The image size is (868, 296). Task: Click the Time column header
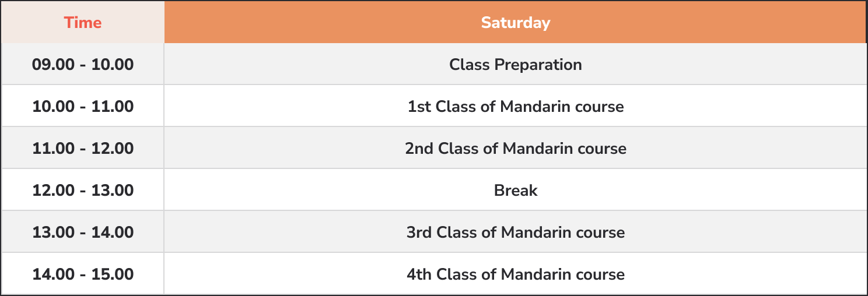tap(83, 22)
